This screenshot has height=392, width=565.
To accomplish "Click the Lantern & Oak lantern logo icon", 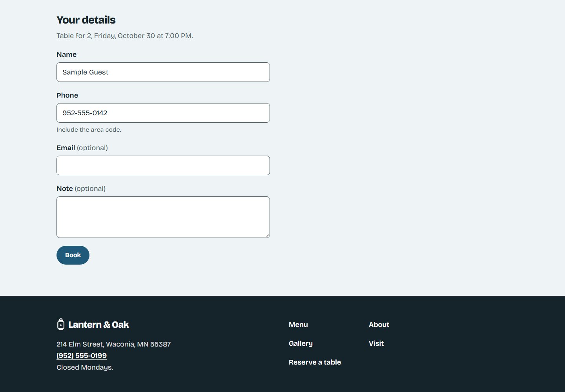I will tap(61, 324).
